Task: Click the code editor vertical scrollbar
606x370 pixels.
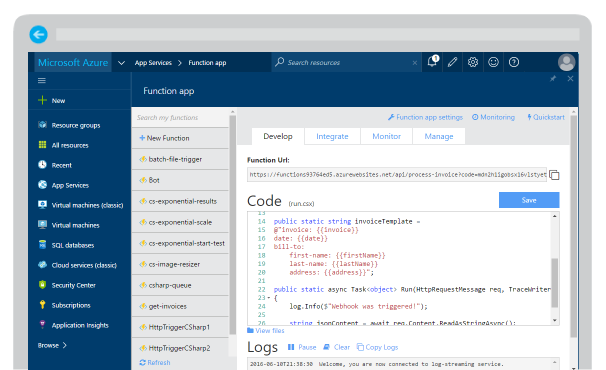Action: click(555, 283)
